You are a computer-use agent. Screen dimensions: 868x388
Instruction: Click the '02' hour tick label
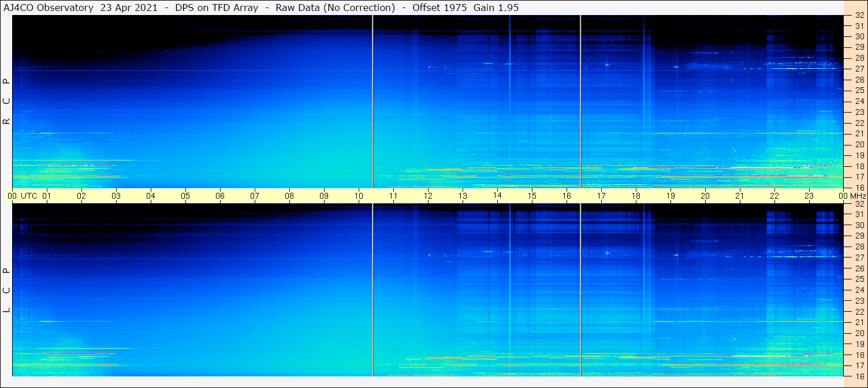pyautogui.click(x=81, y=196)
